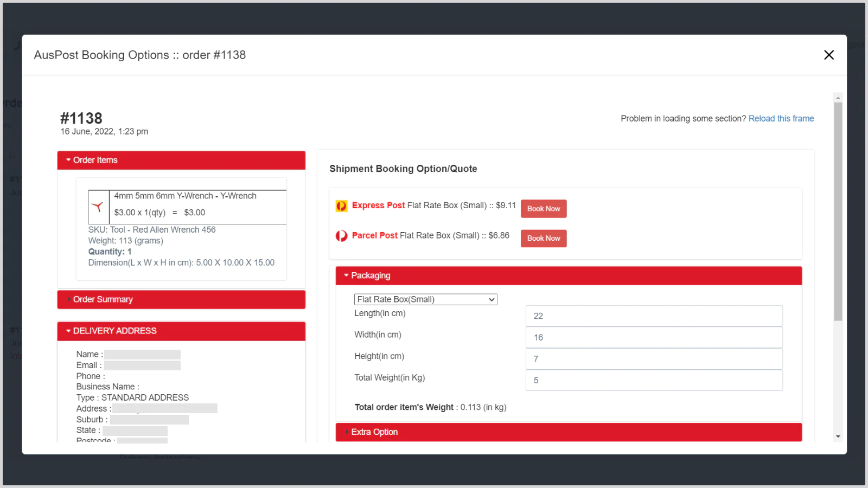Screen dimensions: 868x488
Task: Click the scrollbar up arrow
Action: pyautogui.click(x=838, y=98)
